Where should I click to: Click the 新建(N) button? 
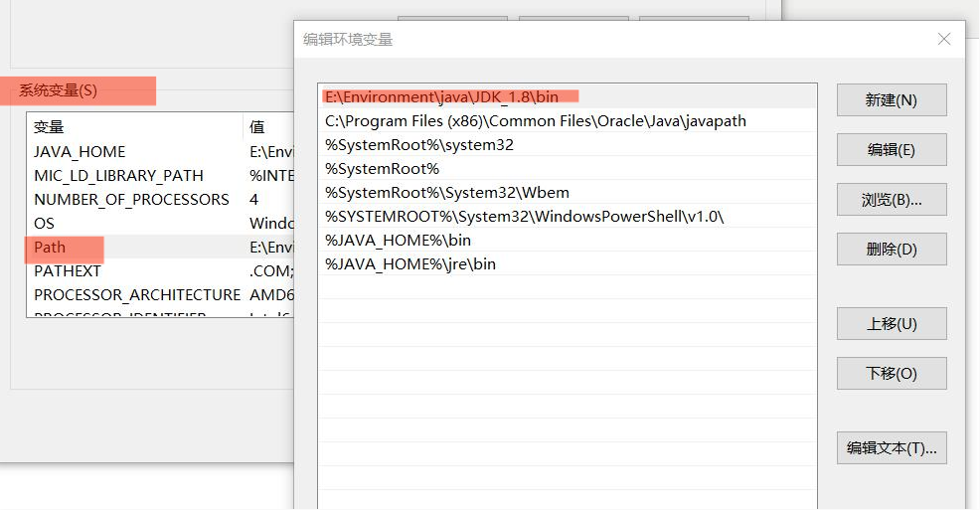coord(891,100)
